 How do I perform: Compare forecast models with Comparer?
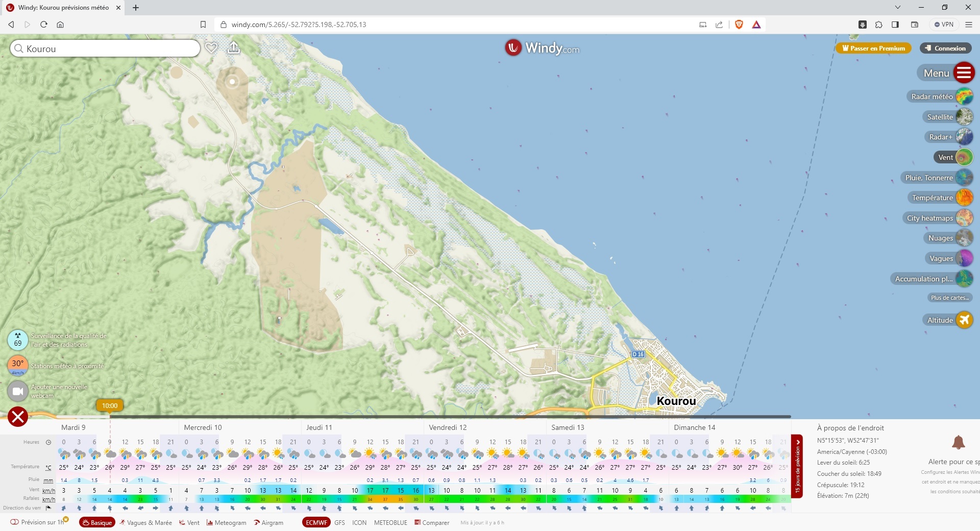click(432, 522)
